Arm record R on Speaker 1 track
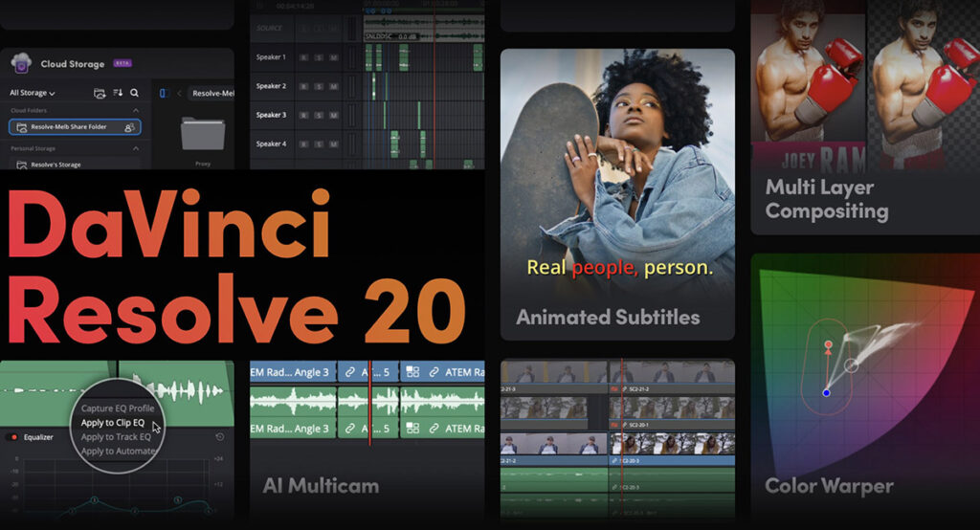The height and width of the screenshot is (530, 980). tap(304, 57)
